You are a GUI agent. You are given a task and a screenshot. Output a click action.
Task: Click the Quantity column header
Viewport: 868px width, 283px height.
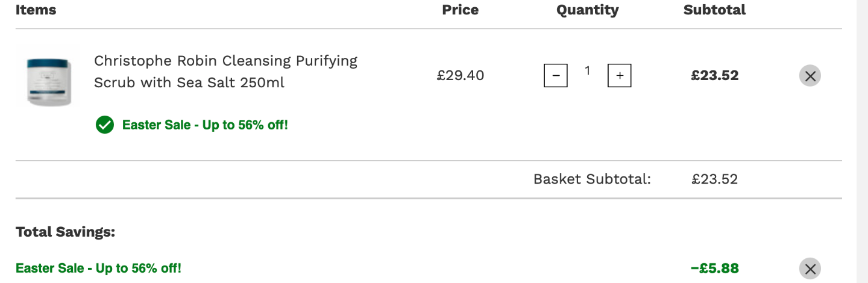(587, 10)
